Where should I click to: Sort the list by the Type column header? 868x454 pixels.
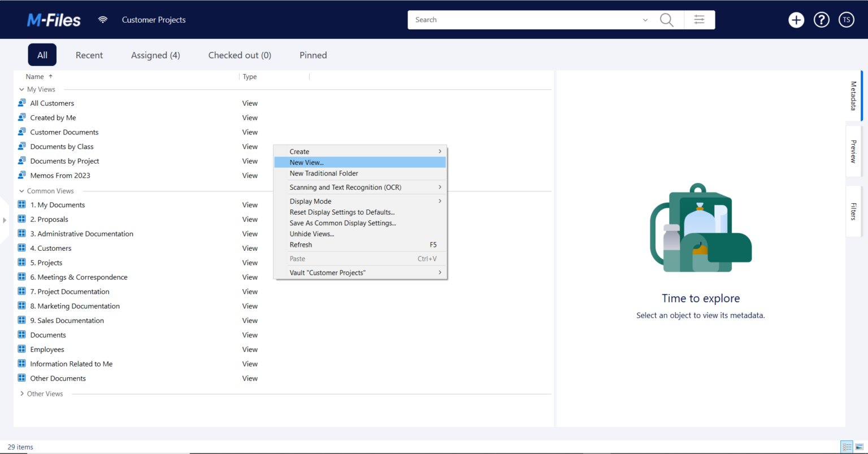tap(249, 76)
